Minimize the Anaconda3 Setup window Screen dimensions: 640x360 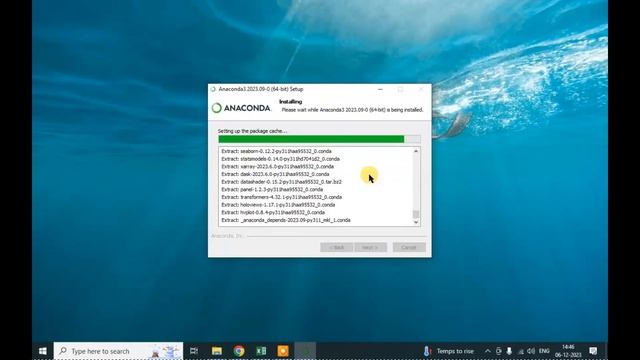click(380, 89)
